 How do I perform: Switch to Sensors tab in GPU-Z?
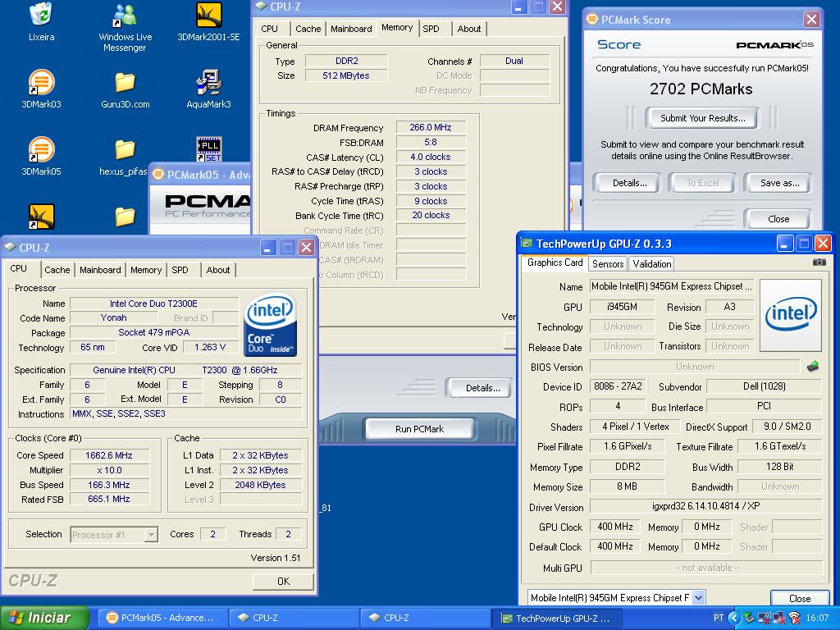608,263
